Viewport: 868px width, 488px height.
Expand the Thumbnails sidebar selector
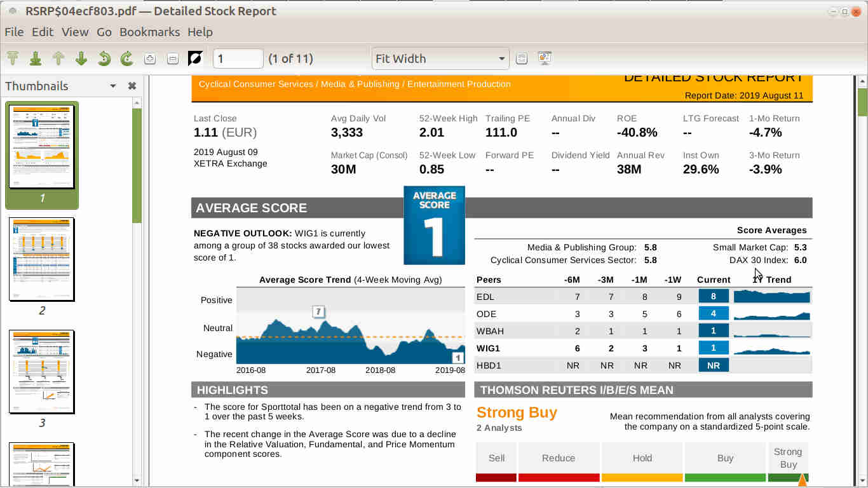tap(113, 86)
